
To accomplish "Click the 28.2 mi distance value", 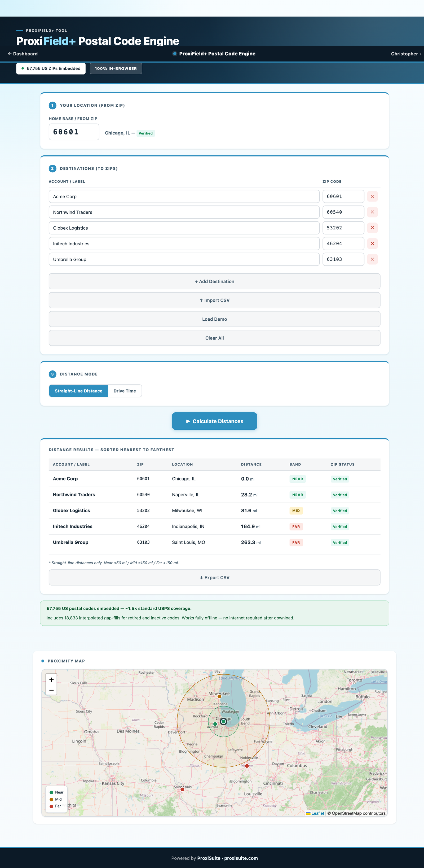I will point(249,495).
